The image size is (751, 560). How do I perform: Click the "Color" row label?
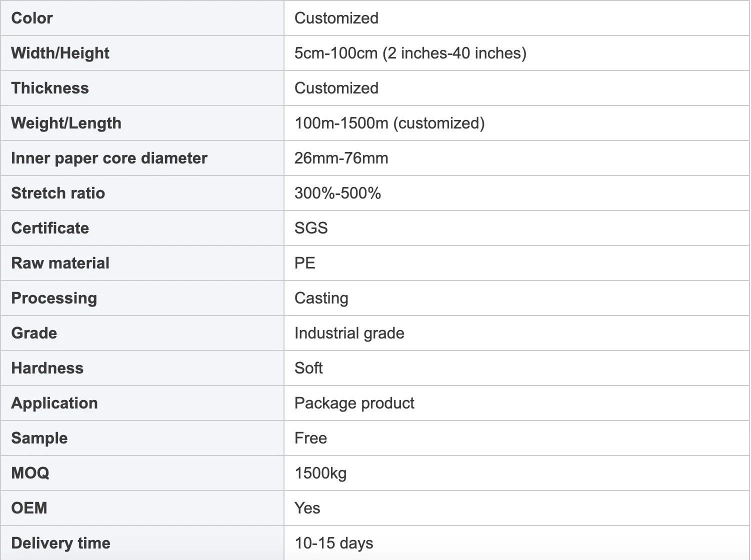(x=32, y=18)
